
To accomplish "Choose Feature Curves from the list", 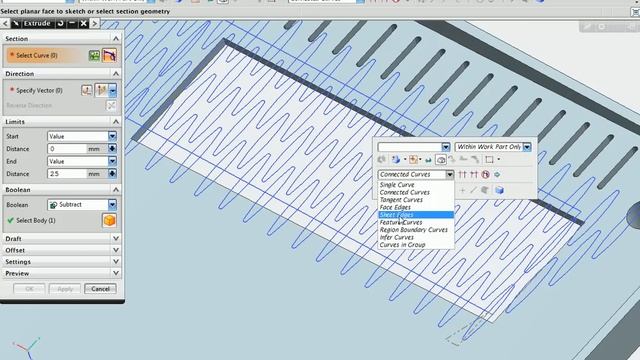I will (401, 222).
